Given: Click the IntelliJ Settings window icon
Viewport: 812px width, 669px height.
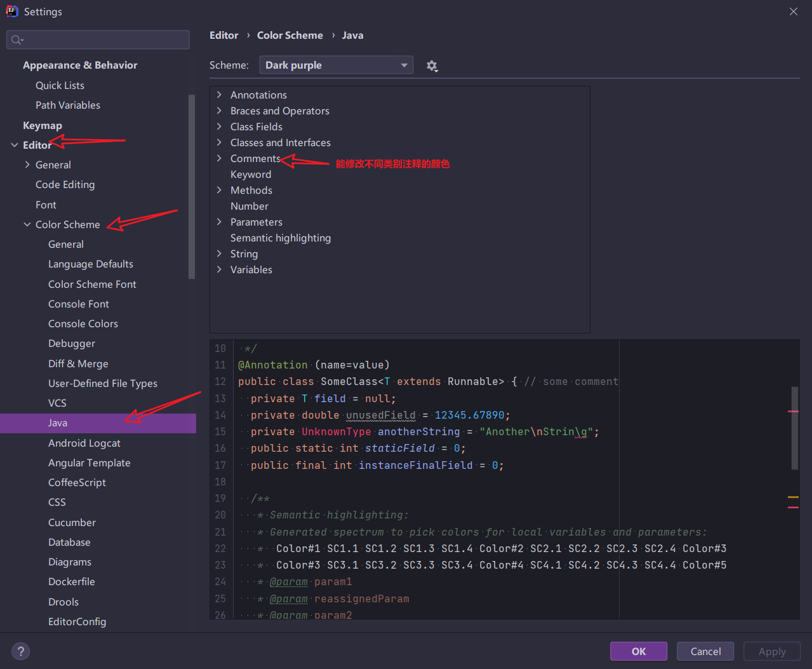Looking at the screenshot, I should pyautogui.click(x=11, y=11).
